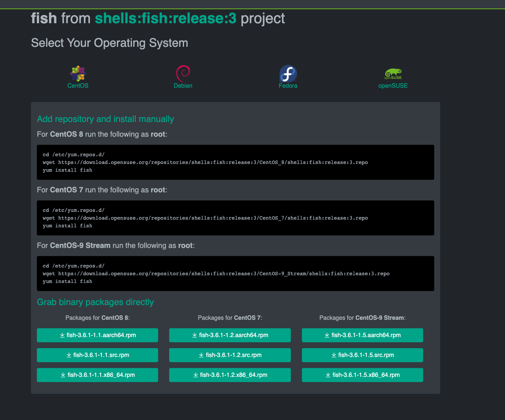
Task: Download fish-3.6.1-1.1.x86_64.rpm package
Action: point(97,375)
